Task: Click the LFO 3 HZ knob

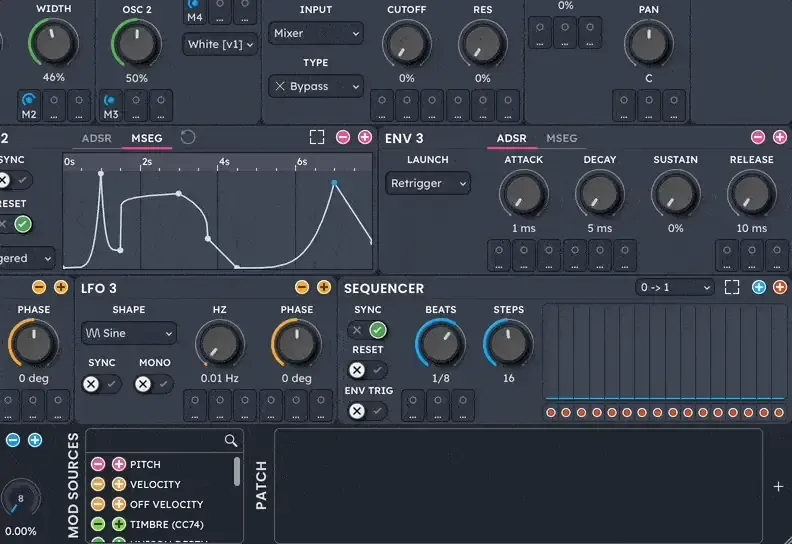Action: click(x=220, y=344)
